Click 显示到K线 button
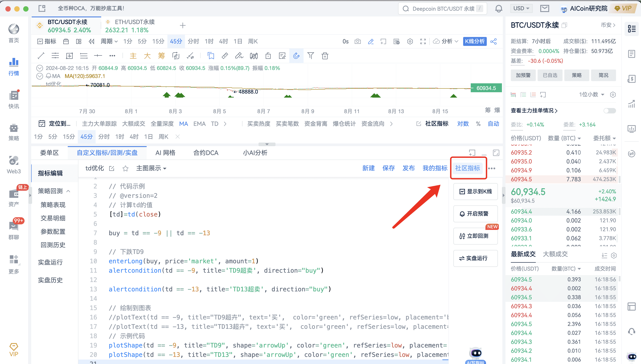Screen dimensions: 641x364 coord(475,192)
